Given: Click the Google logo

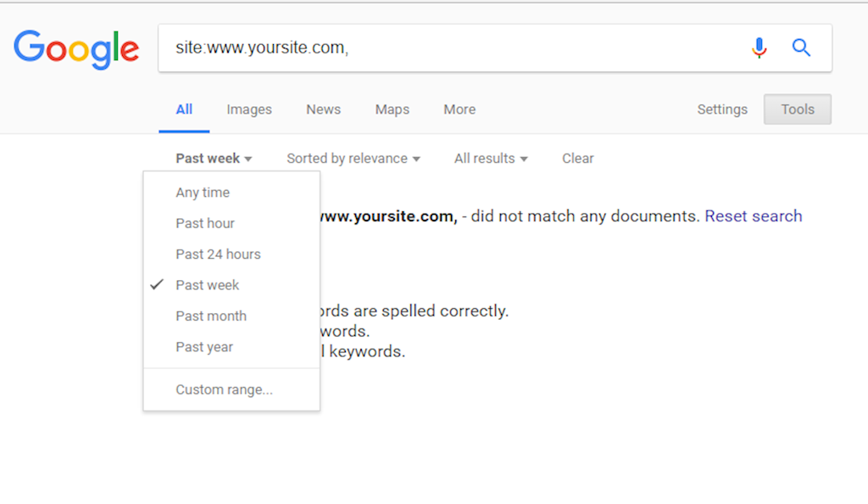Looking at the screenshot, I should coord(76,49).
